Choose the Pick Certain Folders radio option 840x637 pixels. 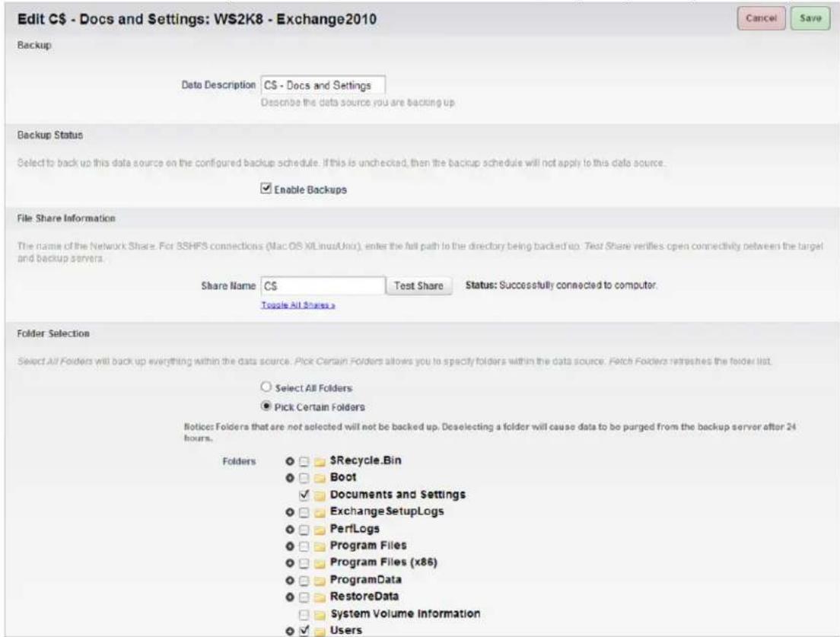coord(266,406)
